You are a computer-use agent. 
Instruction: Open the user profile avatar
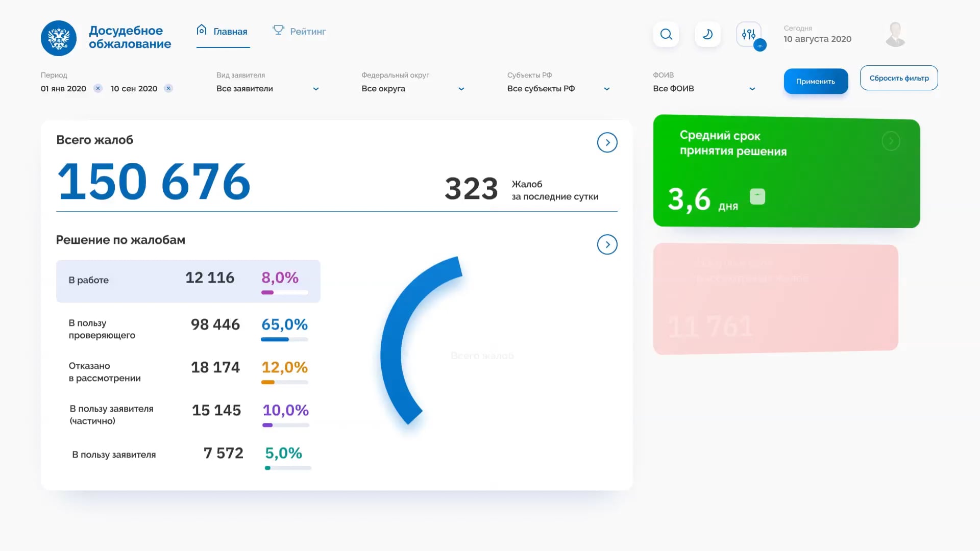895,34
